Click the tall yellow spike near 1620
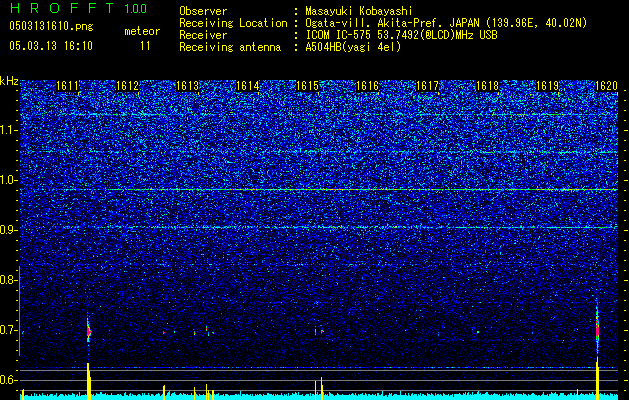The image size is (629, 400). (597, 378)
